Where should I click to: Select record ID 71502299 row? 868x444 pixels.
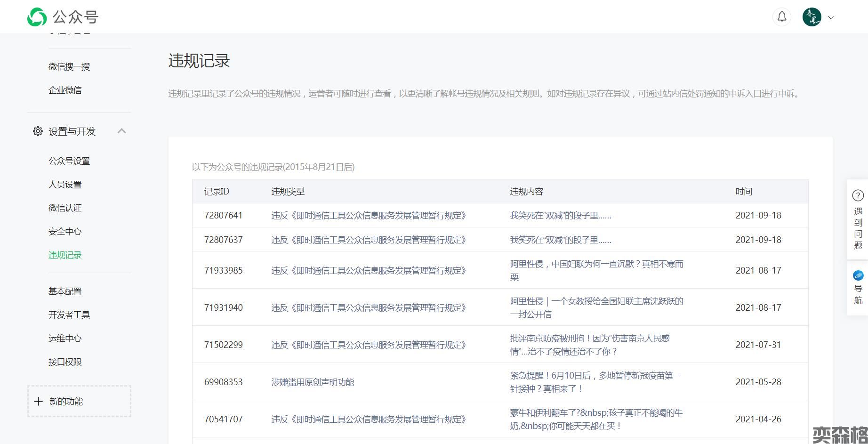tap(224, 345)
